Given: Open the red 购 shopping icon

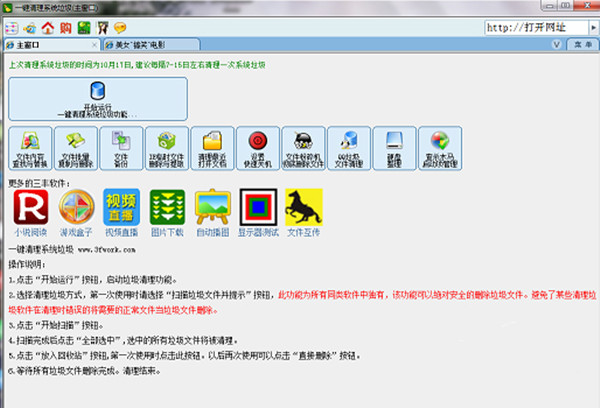Looking at the screenshot, I should tap(66, 28).
